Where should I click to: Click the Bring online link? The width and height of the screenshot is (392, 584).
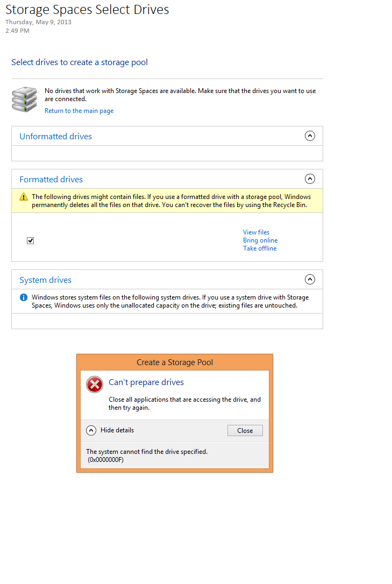(260, 240)
